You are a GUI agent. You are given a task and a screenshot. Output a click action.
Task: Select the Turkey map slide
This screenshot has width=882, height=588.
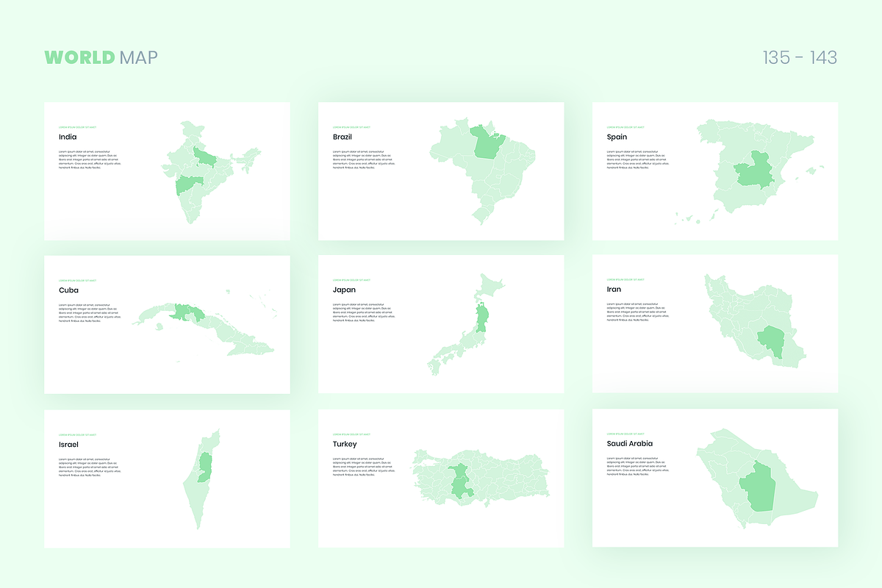441,478
